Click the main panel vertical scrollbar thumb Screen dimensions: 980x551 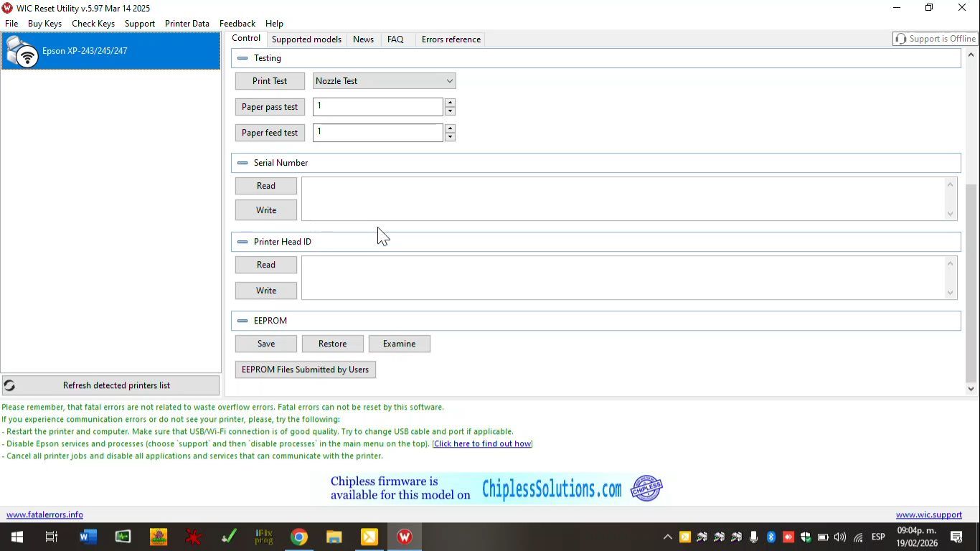click(x=971, y=282)
